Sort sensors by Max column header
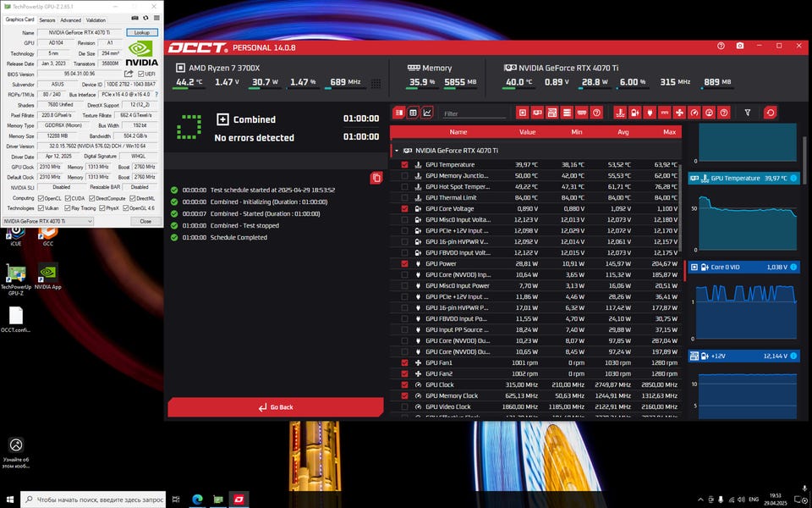The image size is (812, 508). pyautogui.click(x=669, y=132)
